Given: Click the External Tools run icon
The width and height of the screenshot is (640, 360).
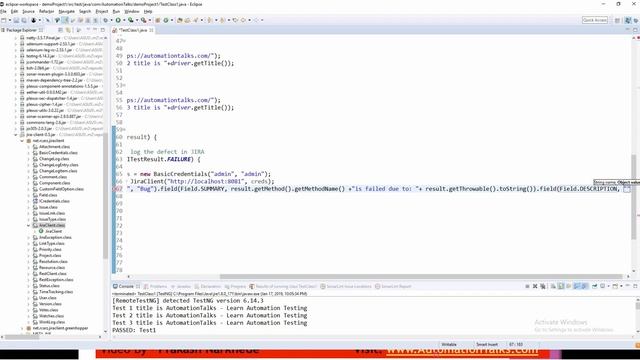Looking at the screenshot, I should pos(144,20).
